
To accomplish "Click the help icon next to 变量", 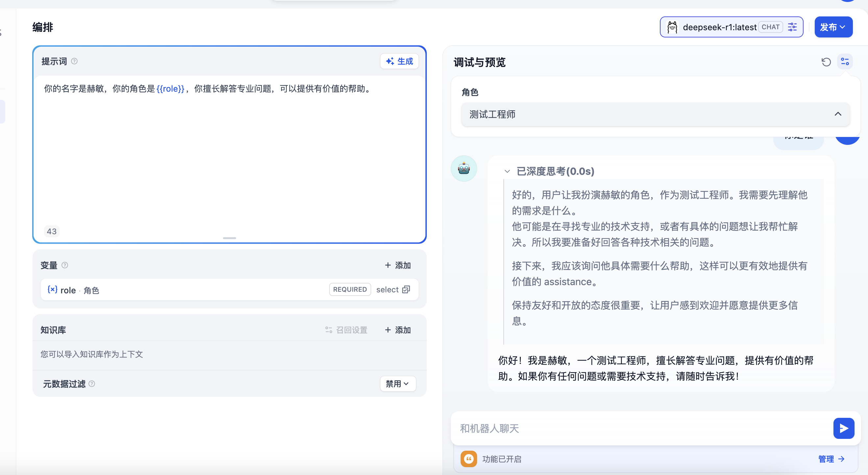I will point(65,265).
